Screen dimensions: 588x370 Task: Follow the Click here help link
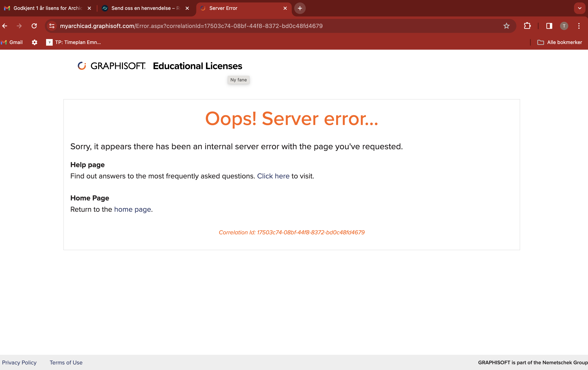273,176
